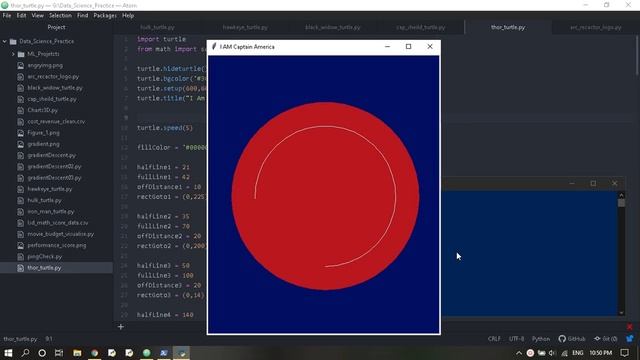This screenshot has width=640, height=360.
Task: Open movie_budget_visualize.py in tree
Action: (x=60, y=234)
